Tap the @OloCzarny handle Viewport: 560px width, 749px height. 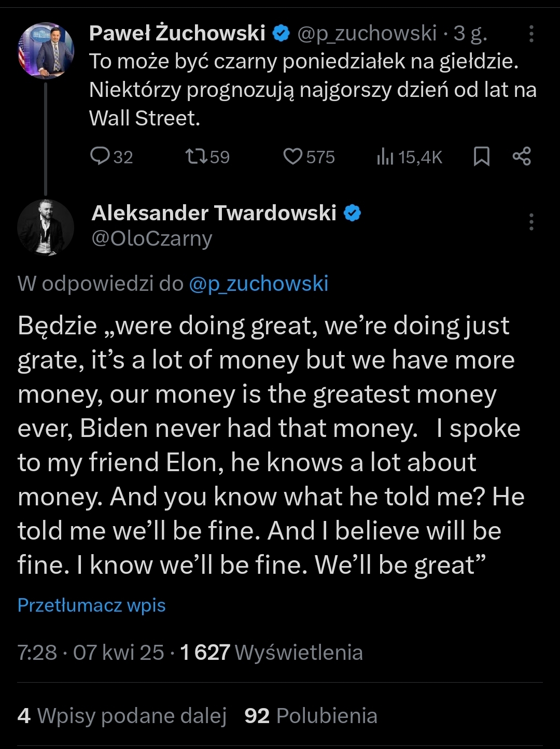pos(152,239)
